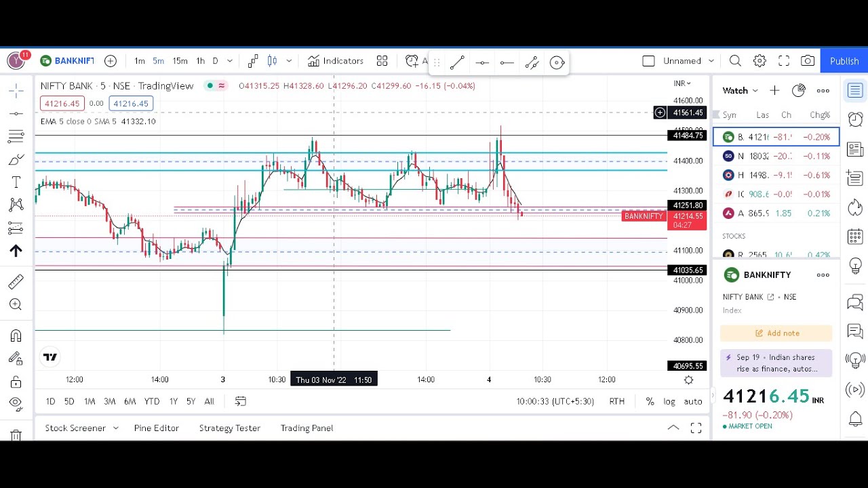The width and height of the screenshot is (868, 488).
Task: Open the Stock Screener tab
Action: (75, 428)
